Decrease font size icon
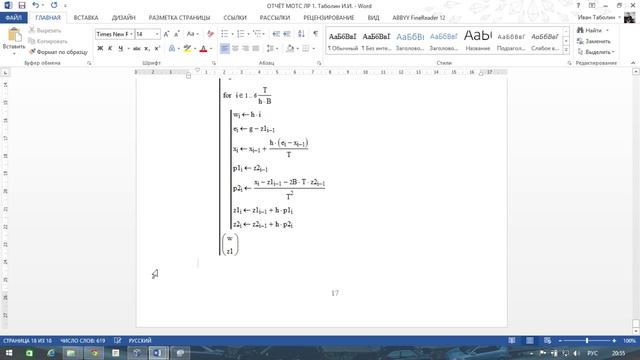 pos(177,34)
